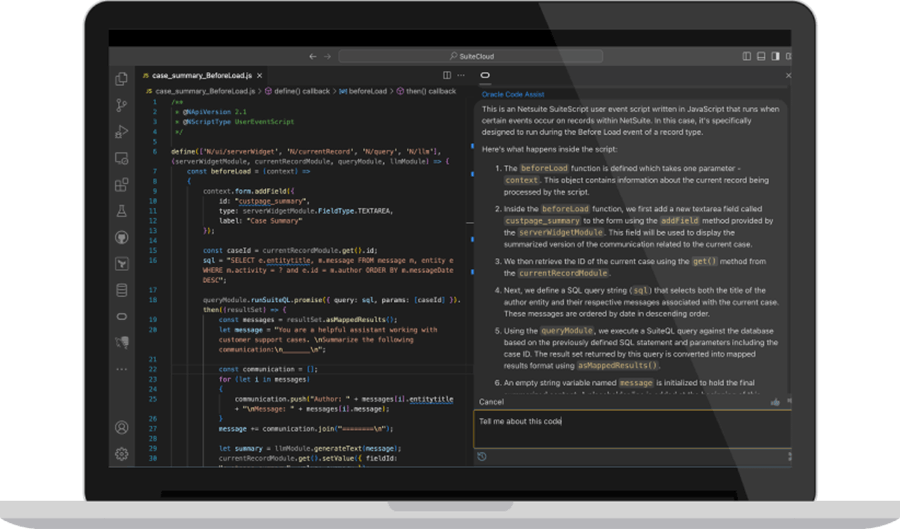Click 'const messages = resultSet.asMappedResults()' line
900x529 pixels.
pos(308,320)
